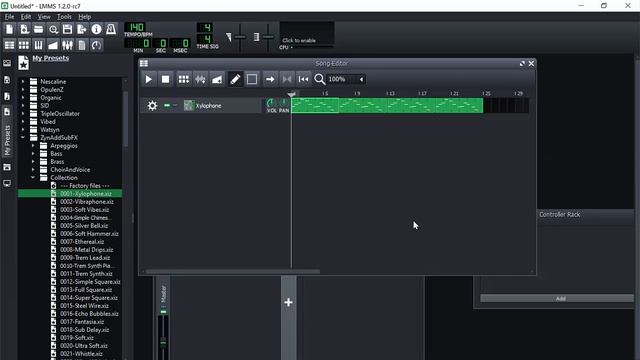Open the Piano Roll icon

tap(38, 45)
